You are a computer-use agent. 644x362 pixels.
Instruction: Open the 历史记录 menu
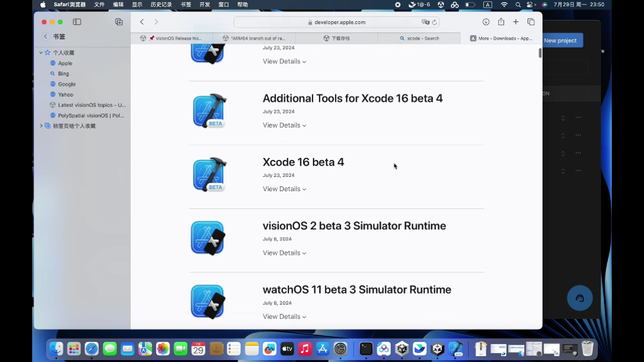tap(161, 5)
